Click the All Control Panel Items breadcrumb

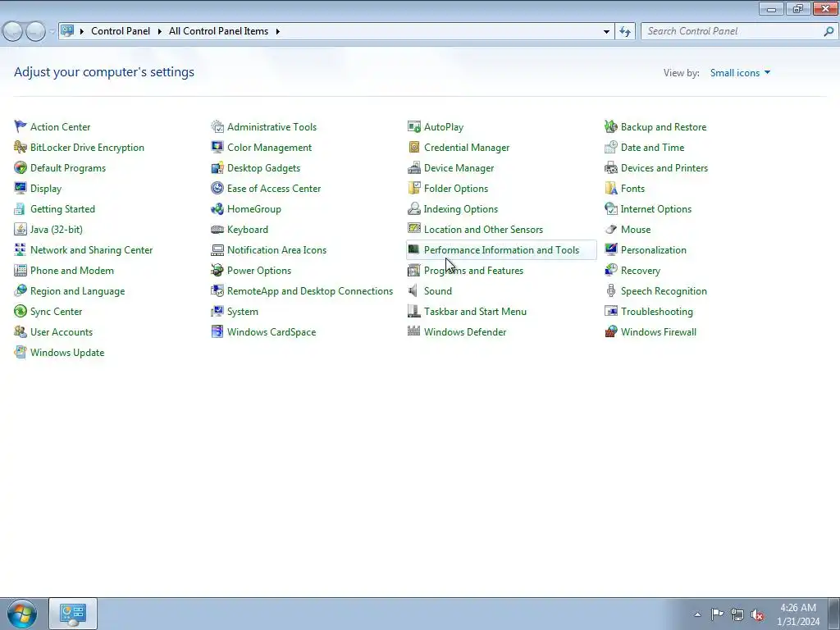[218, 31]
